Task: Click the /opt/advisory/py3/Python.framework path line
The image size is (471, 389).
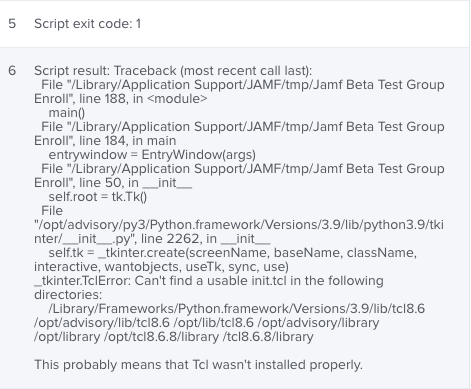Action: [239, 225]
